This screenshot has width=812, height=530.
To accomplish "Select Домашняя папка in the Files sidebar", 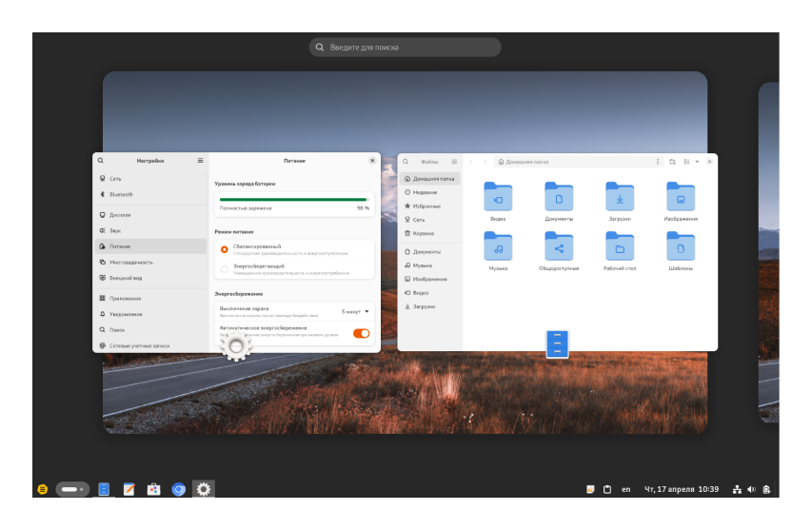I will tap(430, 179).
